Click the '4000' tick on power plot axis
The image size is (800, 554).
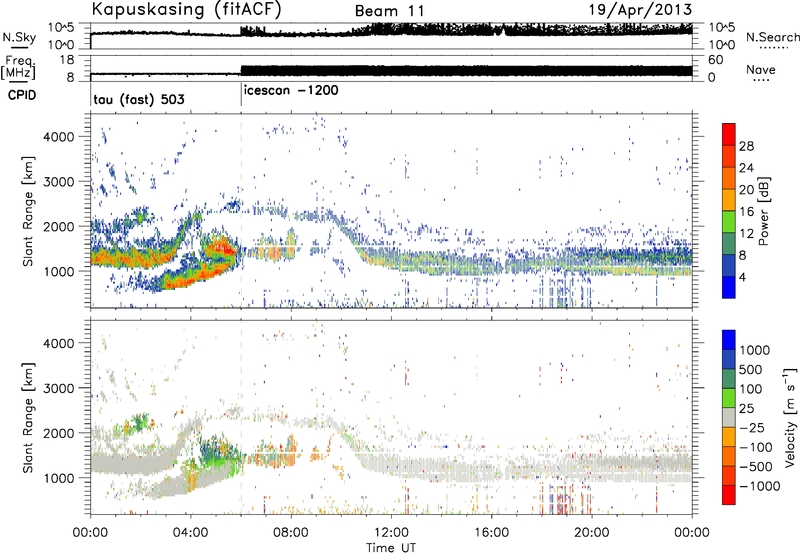[x=59, y=137]
